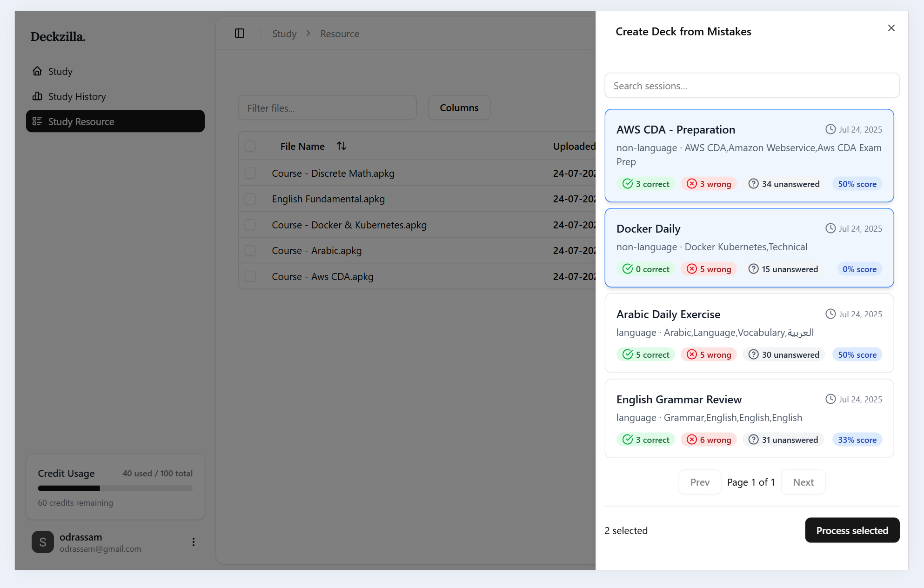This screenshot has width=924, height=588.
Task: Open the odrassam account options menu
Action: click(193, 542)
